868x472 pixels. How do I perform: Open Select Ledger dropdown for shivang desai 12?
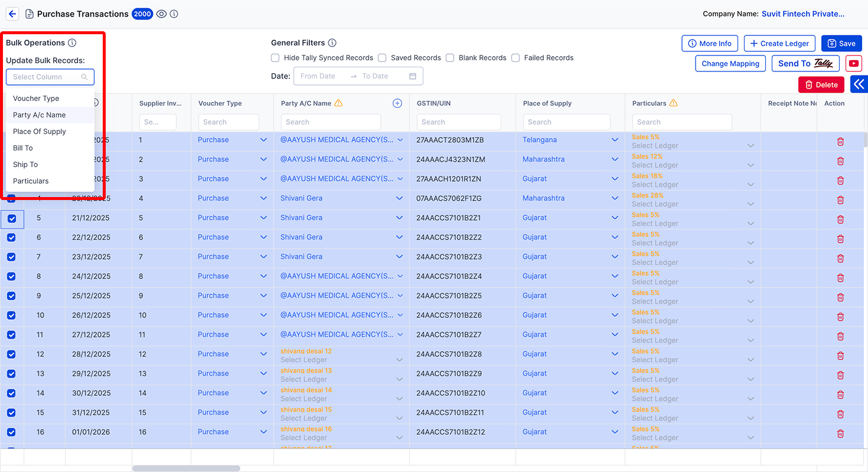400,360
